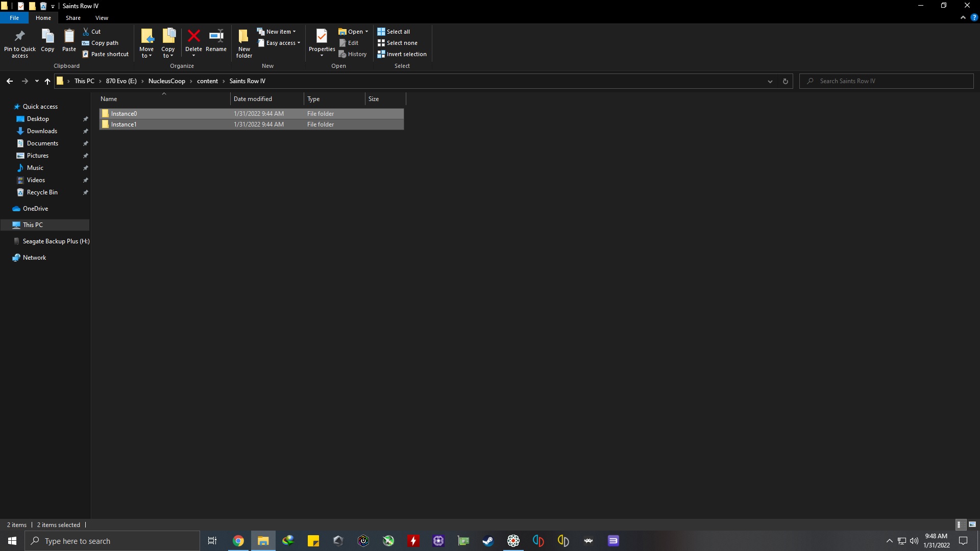980x551 pixels.
Task: Switch to the Share ribbon tab
Action: coord(73,18)
